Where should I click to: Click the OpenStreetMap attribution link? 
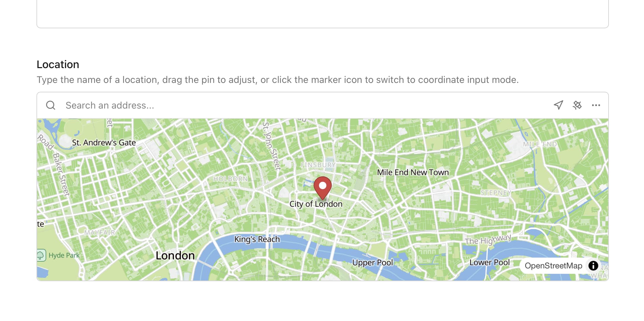point(554,266)
